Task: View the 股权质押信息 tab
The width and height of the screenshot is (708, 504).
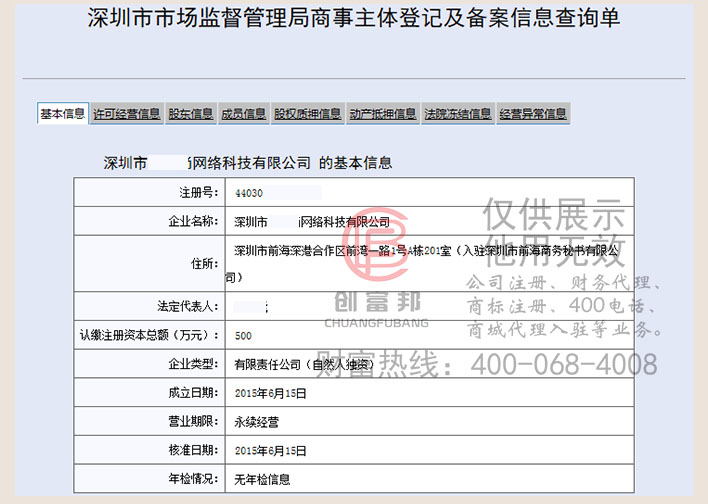Action: (307, 114)
